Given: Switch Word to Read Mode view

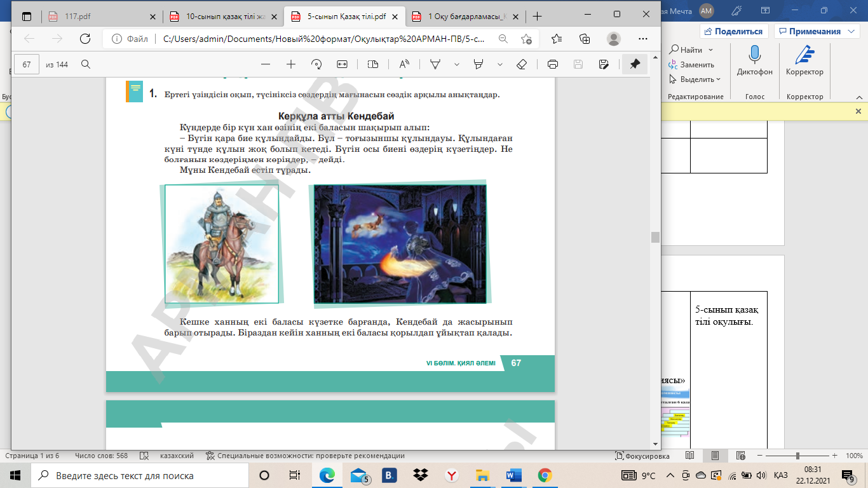Looking at the screenshot, I should point(690,456).
